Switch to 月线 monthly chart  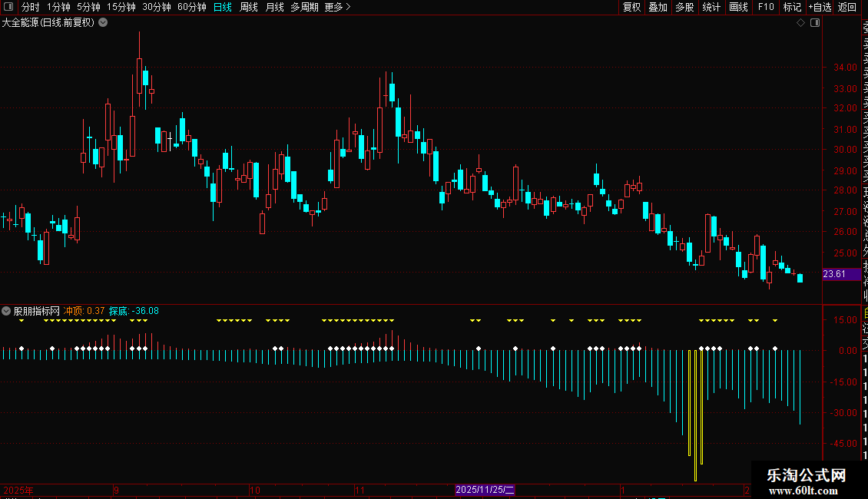(x=274, y=7)
